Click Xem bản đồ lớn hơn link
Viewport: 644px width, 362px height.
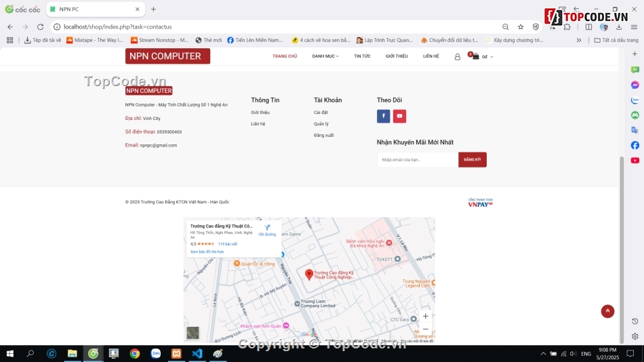click(207, 252)
